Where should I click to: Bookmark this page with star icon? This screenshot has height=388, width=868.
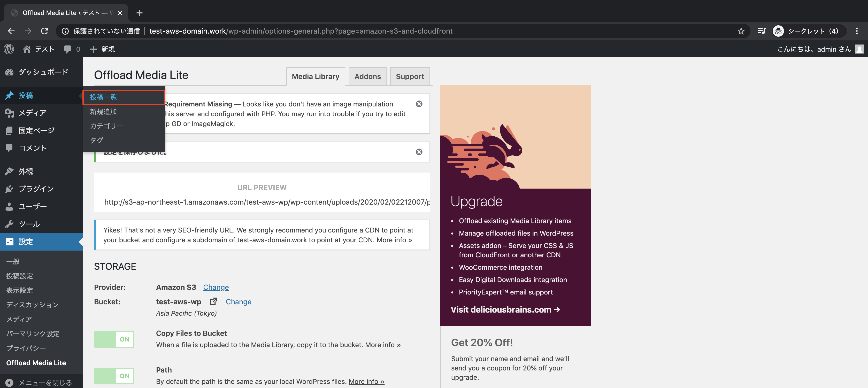[741, 31]
